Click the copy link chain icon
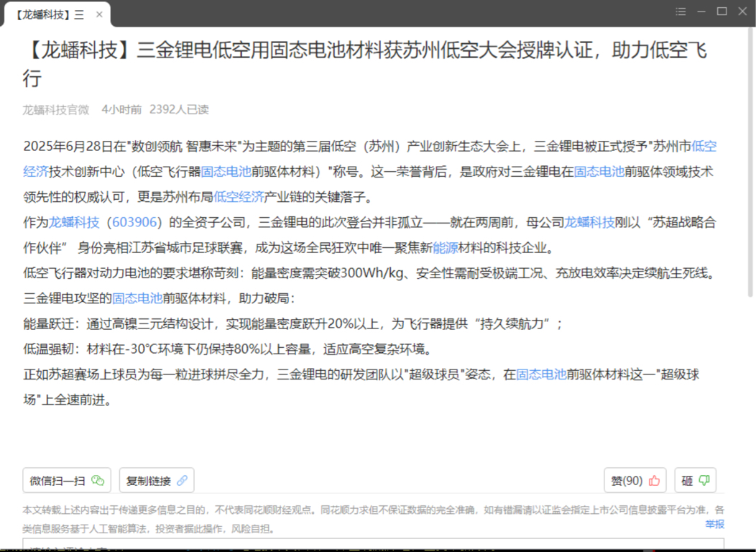The height and width of the screenshot is (552, 756). [183, 480]
